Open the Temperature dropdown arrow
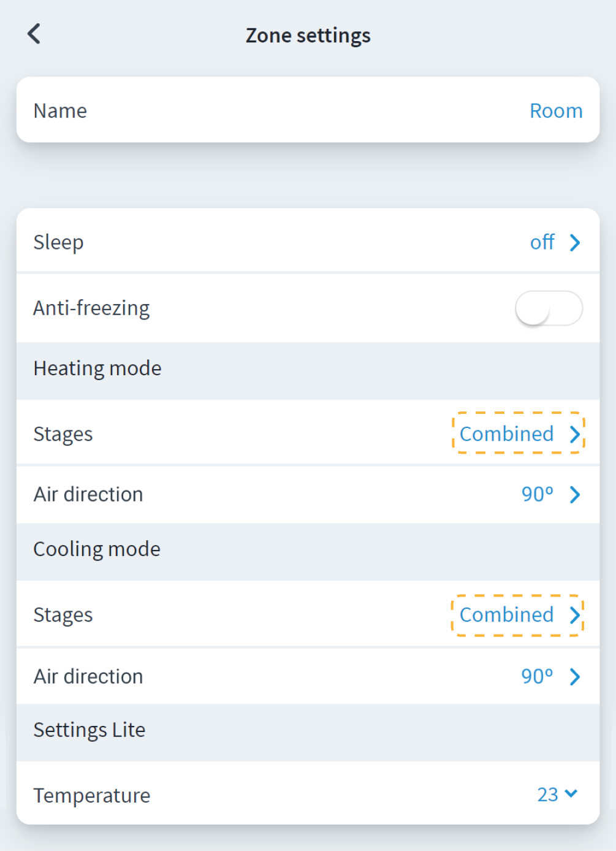Screen dimensions: 616x851 pos(571,794)
